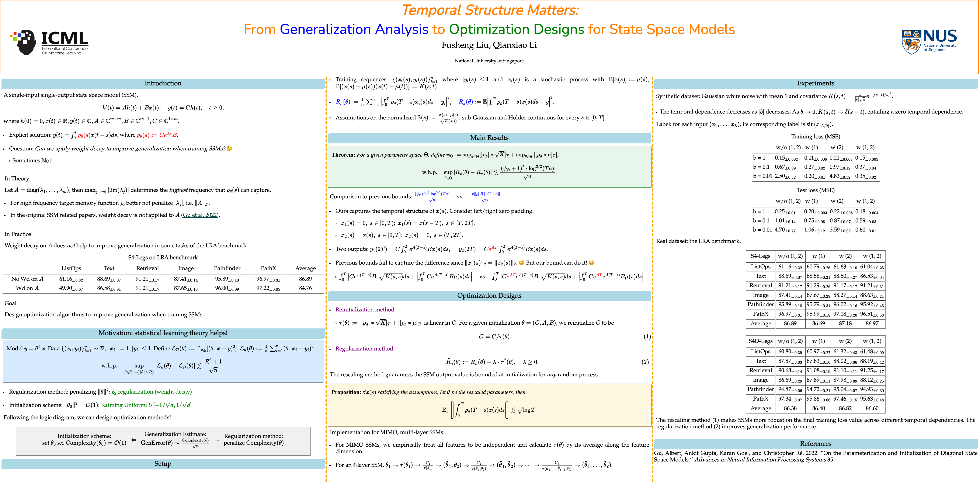The width and height of the screenshot is (980, 485).
Task: Select the References section header
Action: tap(816, 444)
